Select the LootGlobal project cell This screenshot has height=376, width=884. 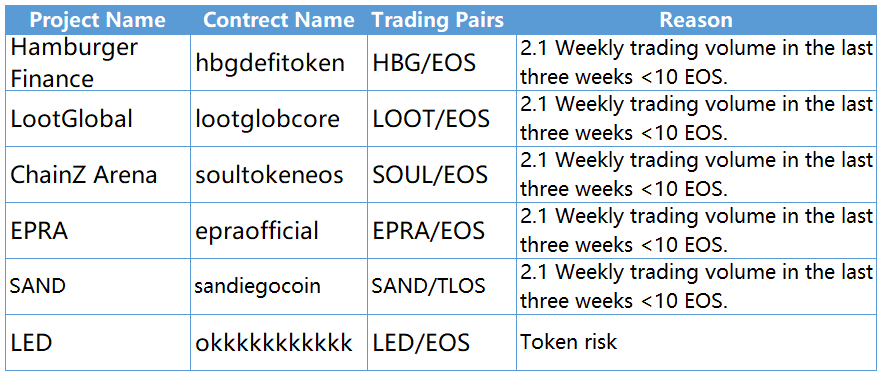(98, 119)
